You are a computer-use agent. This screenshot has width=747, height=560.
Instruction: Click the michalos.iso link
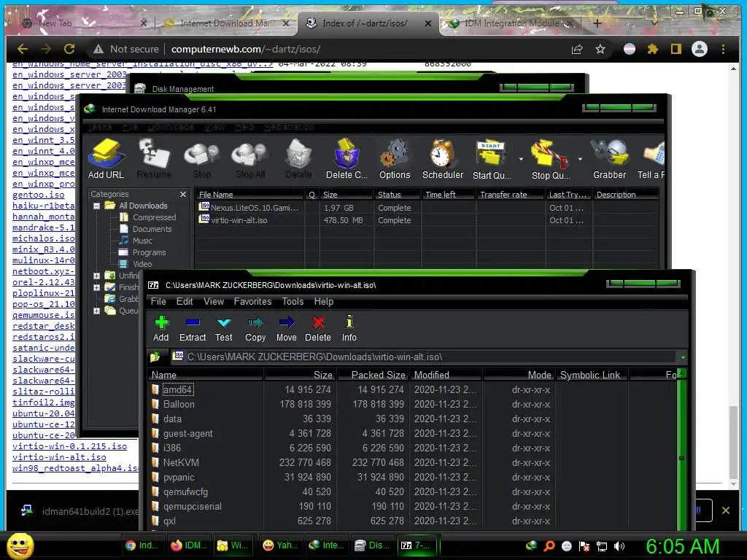click(43, 238)
